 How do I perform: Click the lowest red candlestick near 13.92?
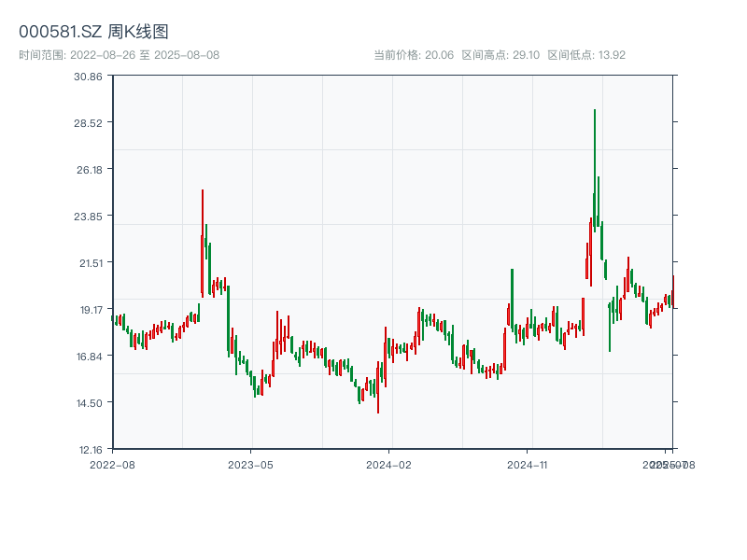(378, 387)
